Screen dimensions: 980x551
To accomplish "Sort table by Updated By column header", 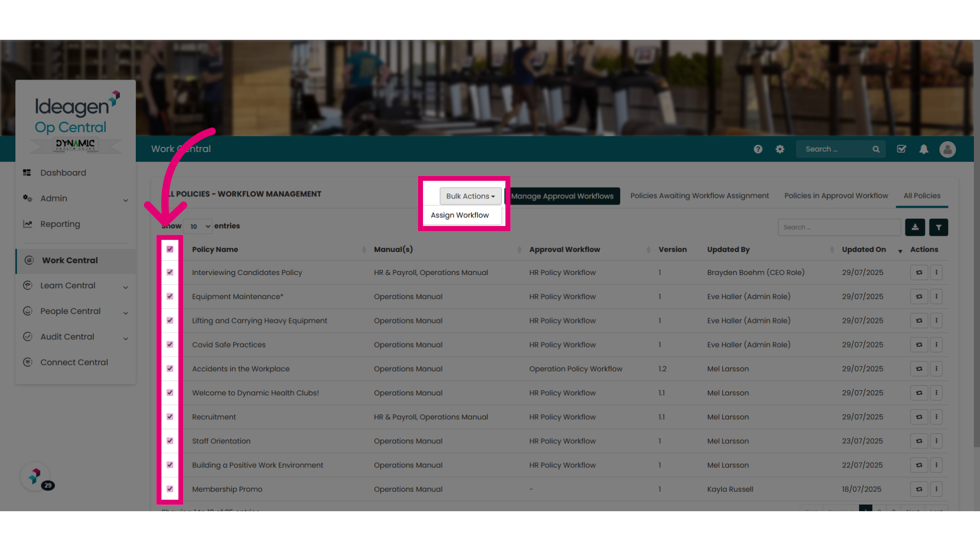I will tap(728, 249).
